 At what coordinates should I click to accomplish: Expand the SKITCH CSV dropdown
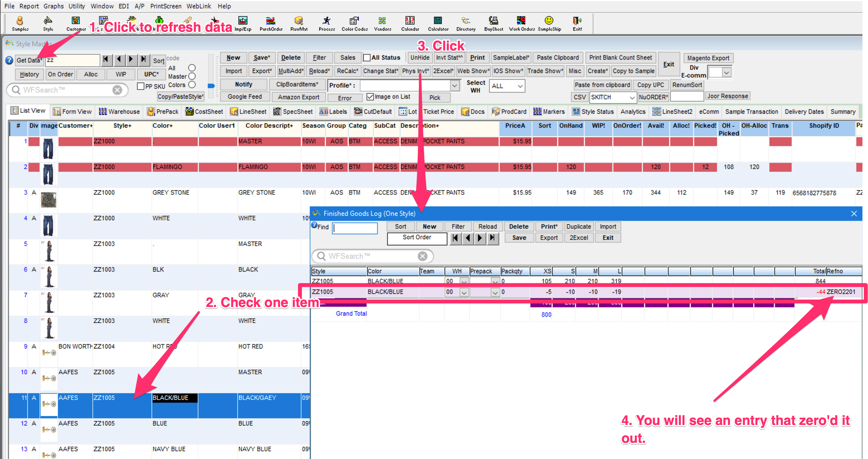click(632, 98)
